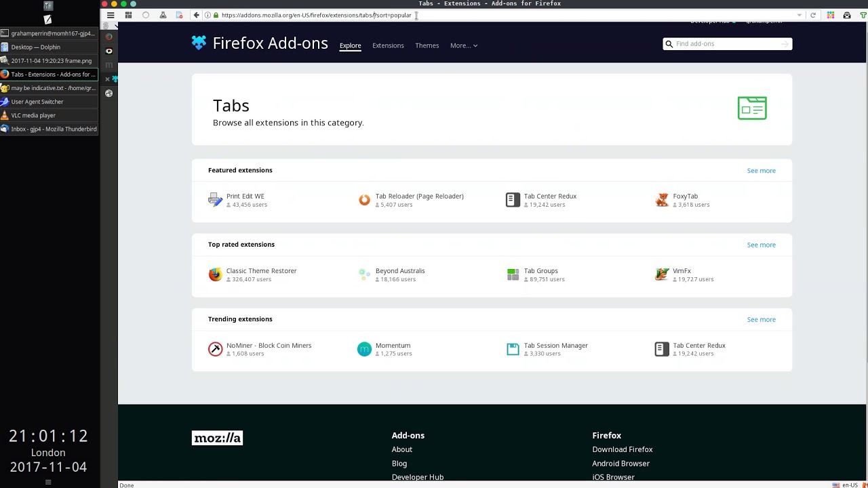
Task: Click the VimFx icon
Action: pos(662,274)
